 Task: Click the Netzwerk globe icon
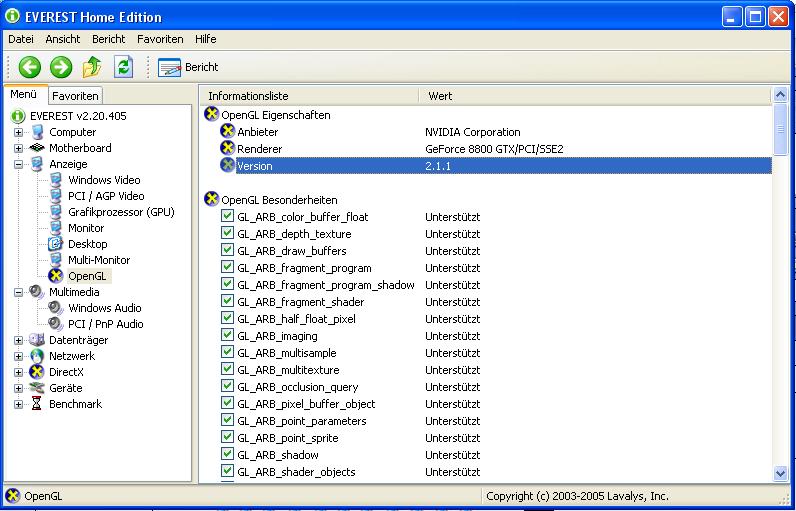(37, 356)
